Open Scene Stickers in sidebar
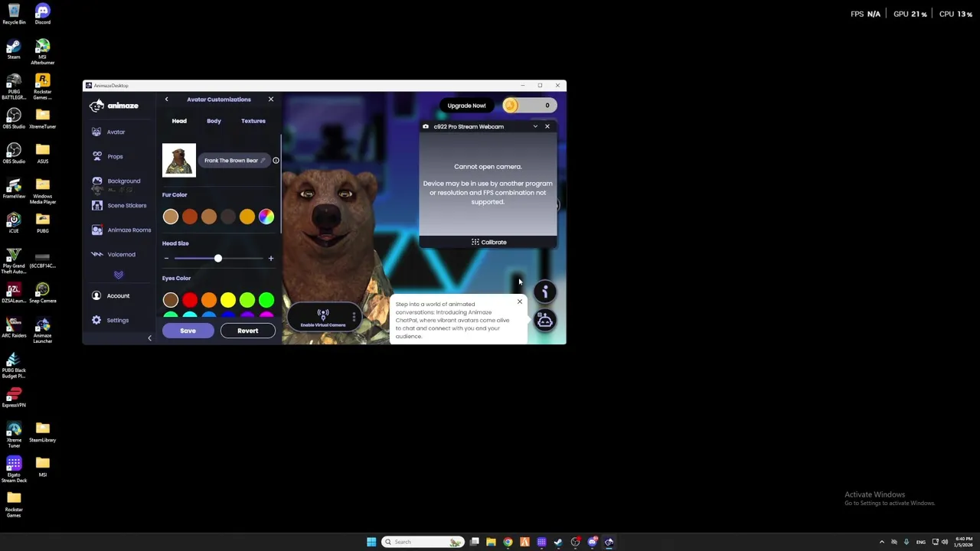 (x=119, y=205)
